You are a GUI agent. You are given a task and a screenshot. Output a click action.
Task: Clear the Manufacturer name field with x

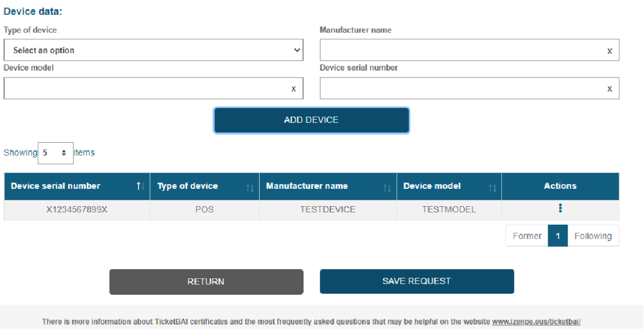tap(609, 51)
